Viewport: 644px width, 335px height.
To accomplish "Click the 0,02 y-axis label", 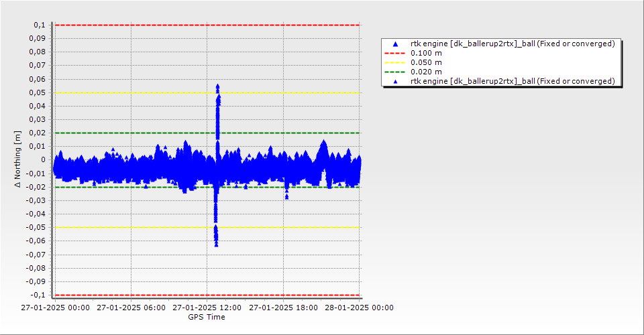I will tap(38, 133).
